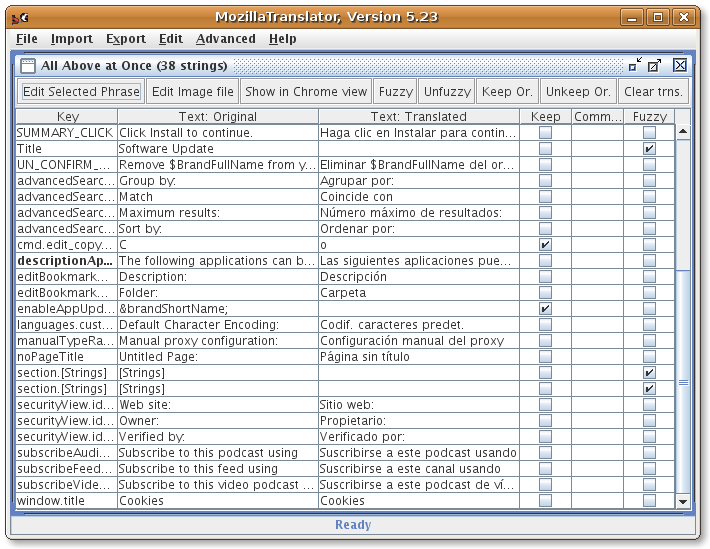
Task: Open the Edit menu
Action: pyautogui.click(x=171, y=39)
